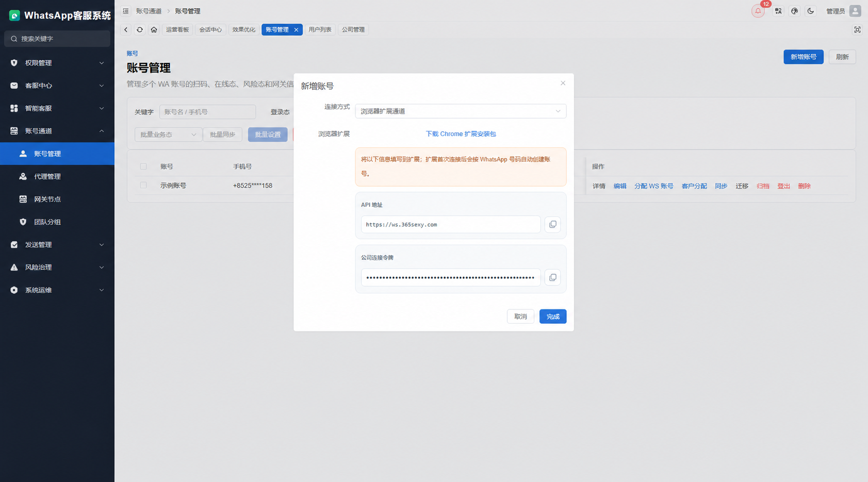Click 删除 action for 示例账号
868x482 pixels.
[x=804, y=186]
